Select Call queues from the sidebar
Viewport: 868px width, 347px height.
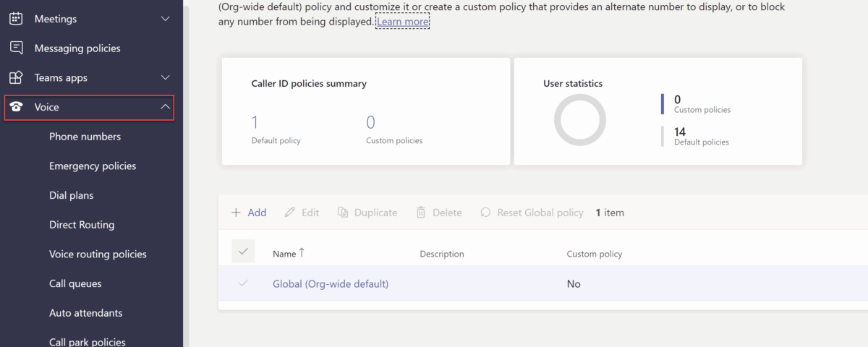(75, 283)
